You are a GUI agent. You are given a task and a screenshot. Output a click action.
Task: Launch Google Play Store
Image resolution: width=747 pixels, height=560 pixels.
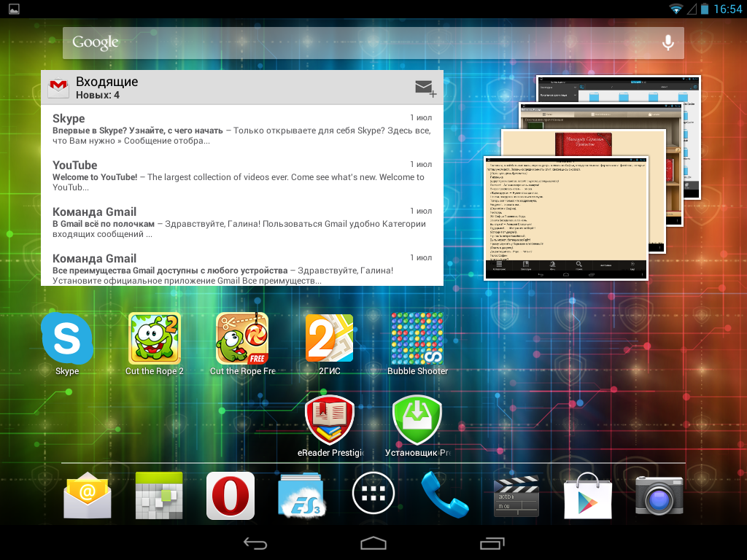(x=588, y=496)
